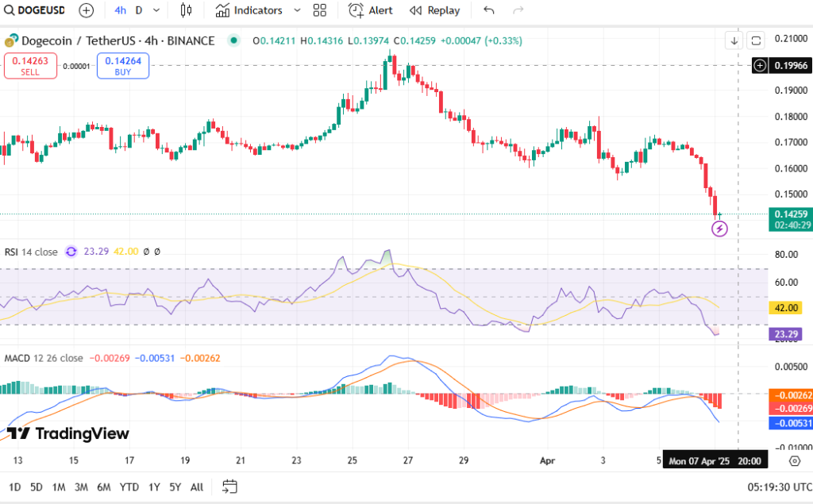Expand the indicator favorites dropdown arrow

[x=297, y=10]
